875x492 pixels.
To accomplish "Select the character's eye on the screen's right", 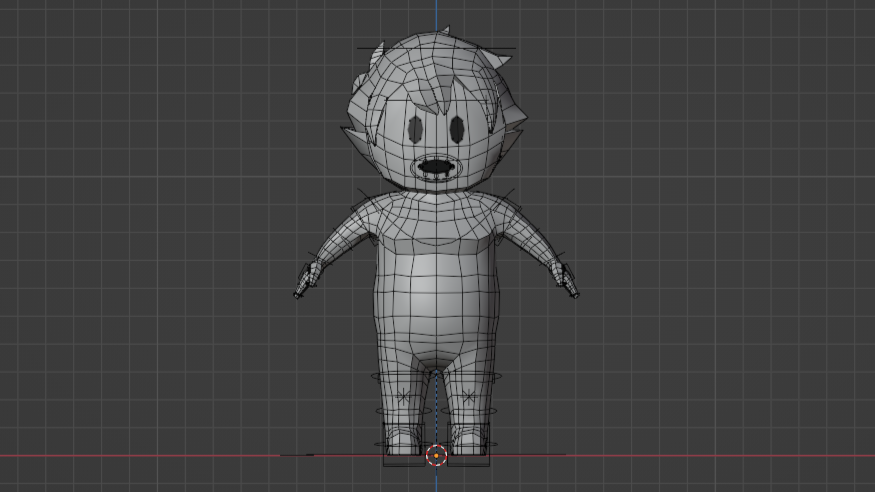I will [x=457, y=128].
